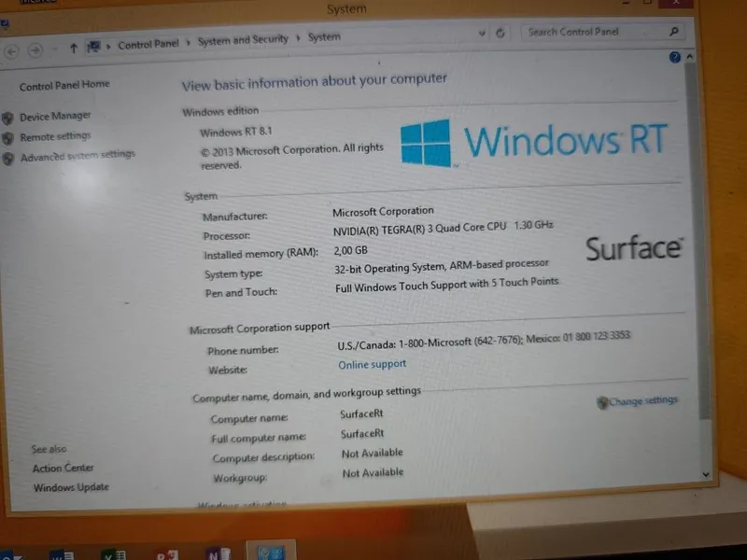
Task: Click Change settings link
Action: click(642, 401)
